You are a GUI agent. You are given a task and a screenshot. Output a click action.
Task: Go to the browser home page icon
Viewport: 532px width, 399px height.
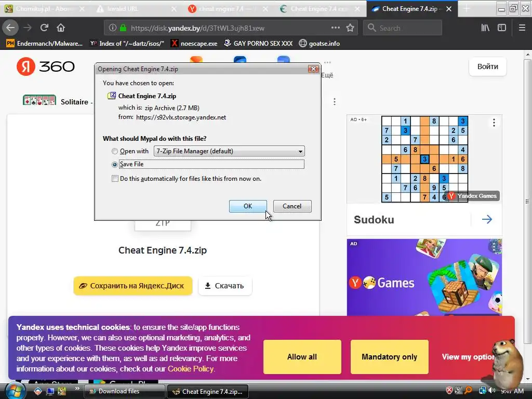61,28
